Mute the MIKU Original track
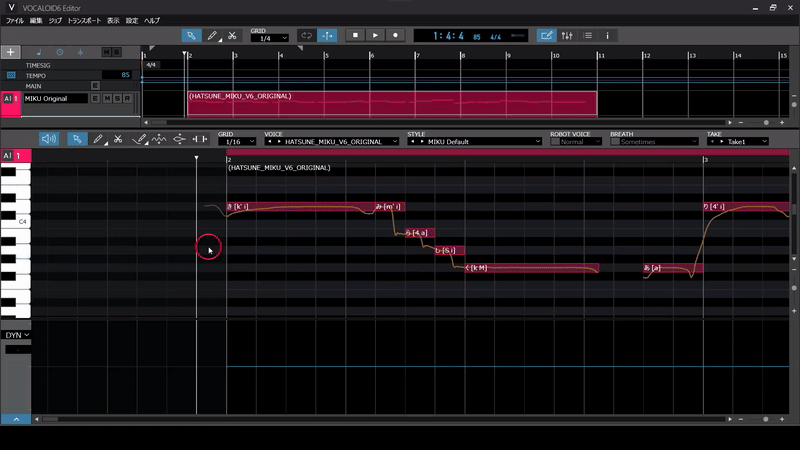This screenshot has width=800, height=450. pos(107,98)
